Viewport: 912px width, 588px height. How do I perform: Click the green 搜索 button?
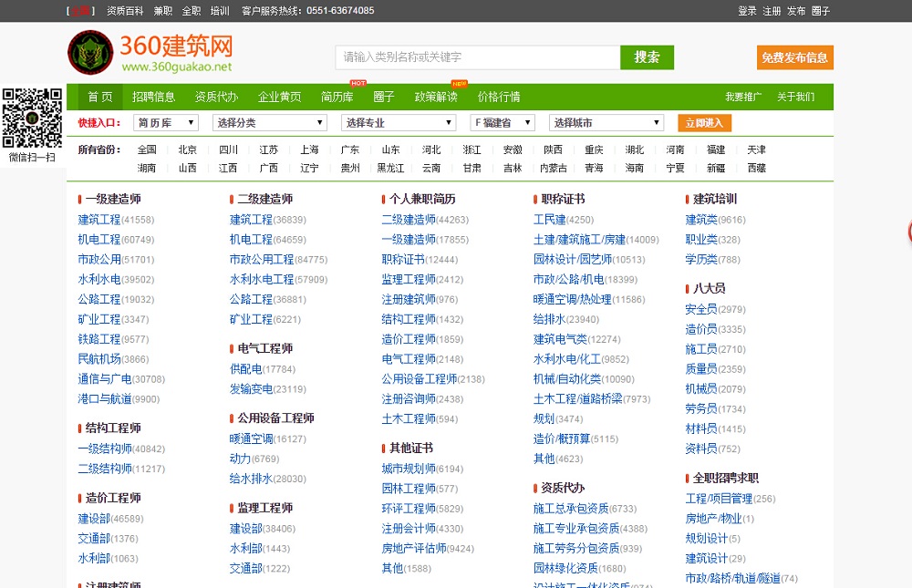coord(647,57)
